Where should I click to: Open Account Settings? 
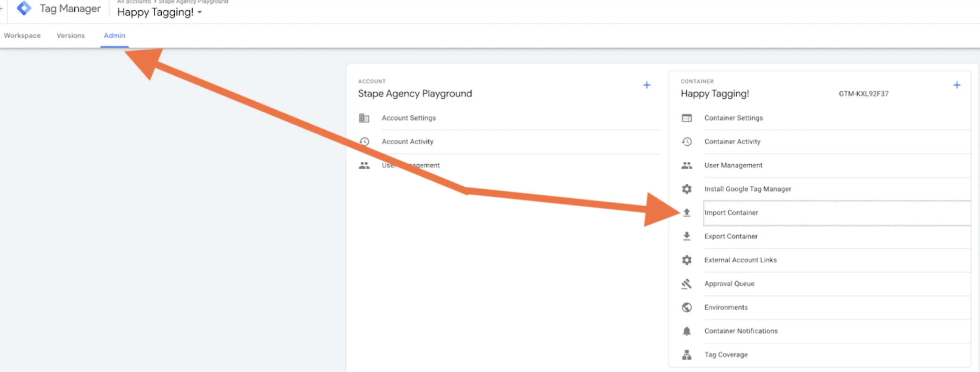[409, 118]
